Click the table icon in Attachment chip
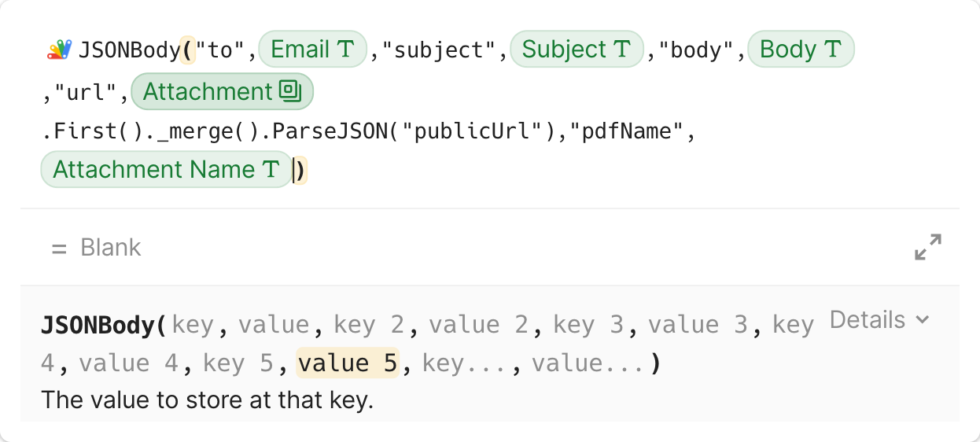The image size is (980, 442). 290,91
